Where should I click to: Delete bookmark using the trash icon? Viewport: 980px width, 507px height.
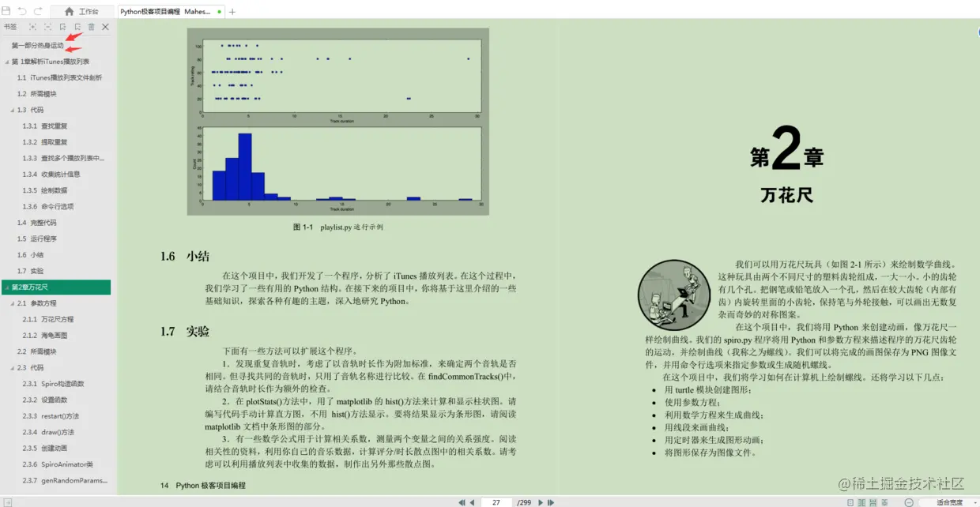91,27
